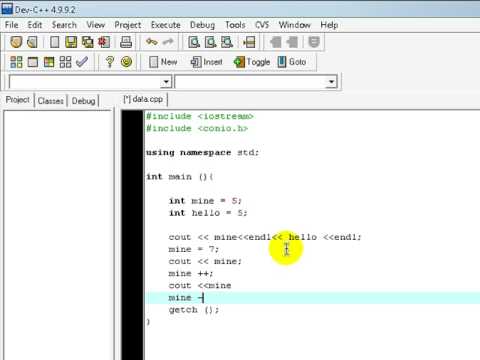
Task: Click the Toggle bookmarks button
Action: click(x=252, y=62)
